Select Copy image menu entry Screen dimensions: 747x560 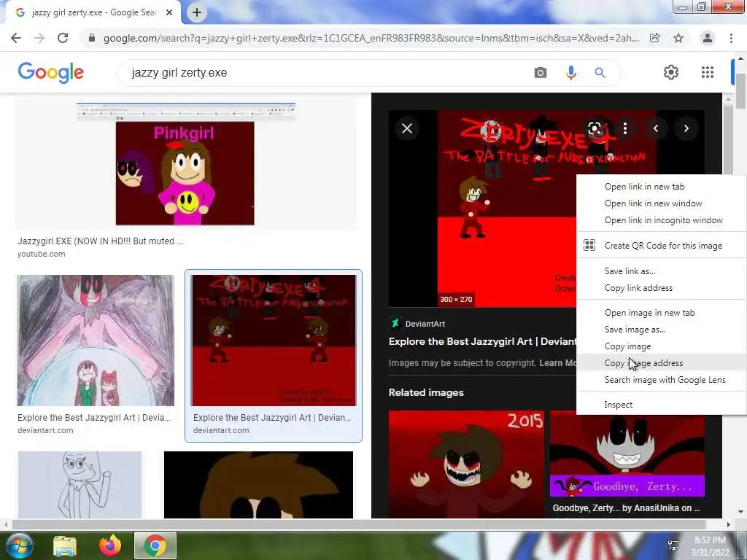click(661, 346)
